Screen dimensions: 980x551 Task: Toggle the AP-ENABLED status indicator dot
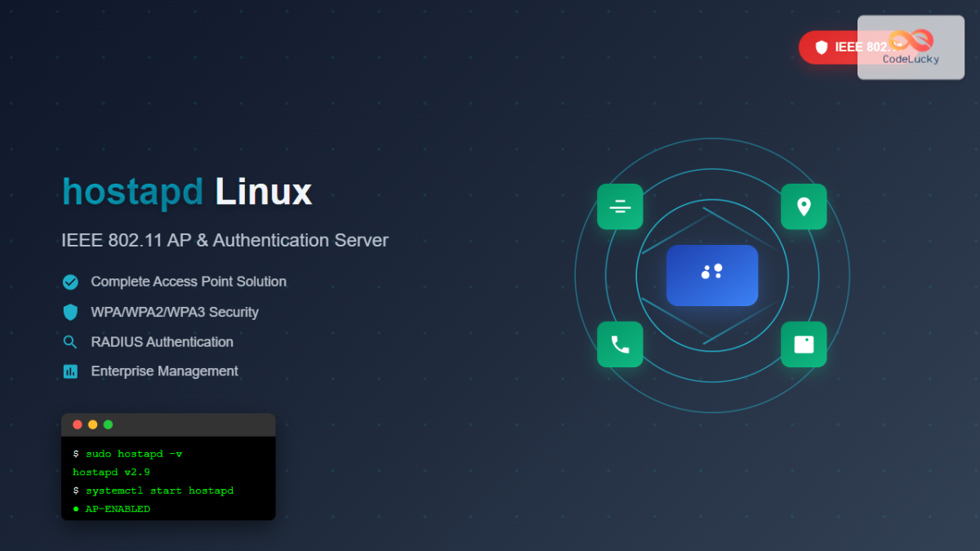pos(77,508)
